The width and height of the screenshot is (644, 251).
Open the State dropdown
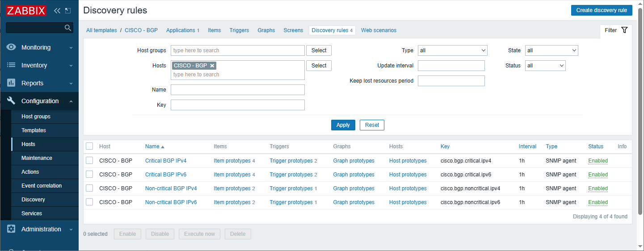point(551,50)
